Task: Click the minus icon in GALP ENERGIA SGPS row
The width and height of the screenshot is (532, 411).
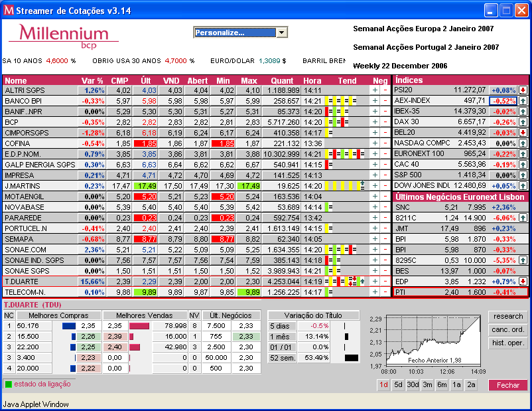Action: coord(385,165)
